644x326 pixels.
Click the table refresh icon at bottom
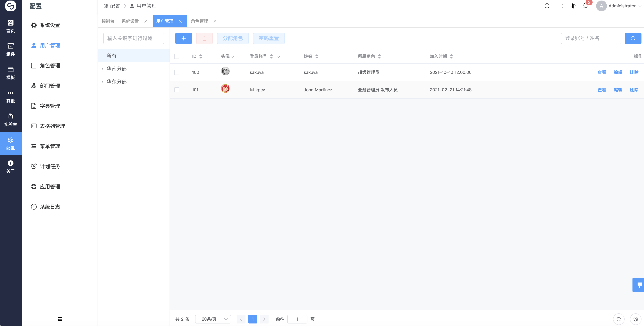(x=618, y=319)
